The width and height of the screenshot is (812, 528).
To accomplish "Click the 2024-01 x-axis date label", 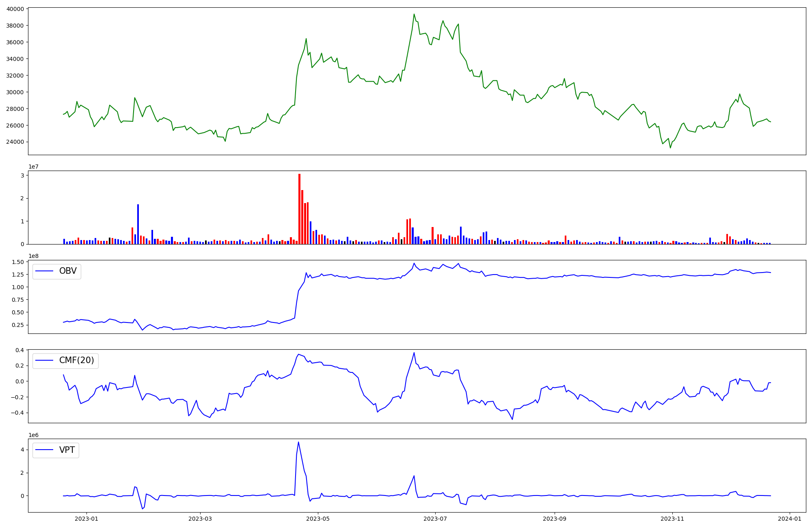I will [x=789, y=519].
